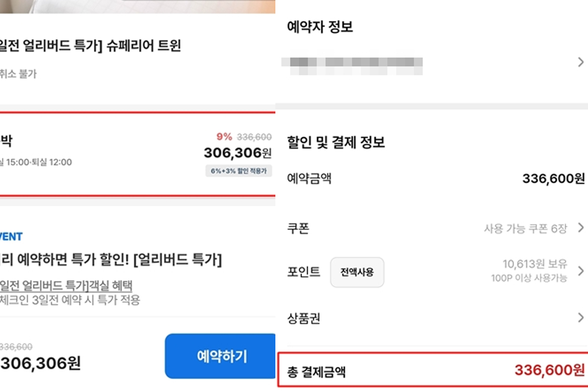Tap the 예약금액 336,600원 amount
Screen dimensions: 588x392
554,178
